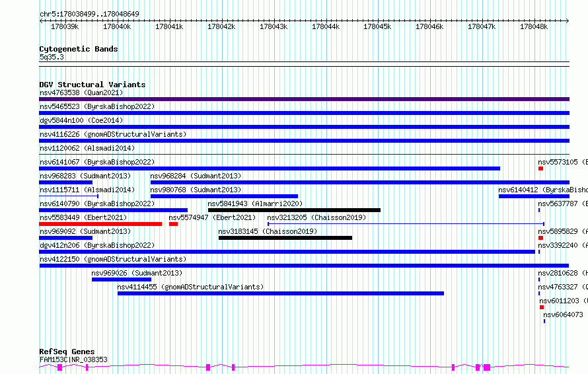The image size is (588, 374).
Task: Select the nsv4763327 variant label
Action: coord(563,287)
